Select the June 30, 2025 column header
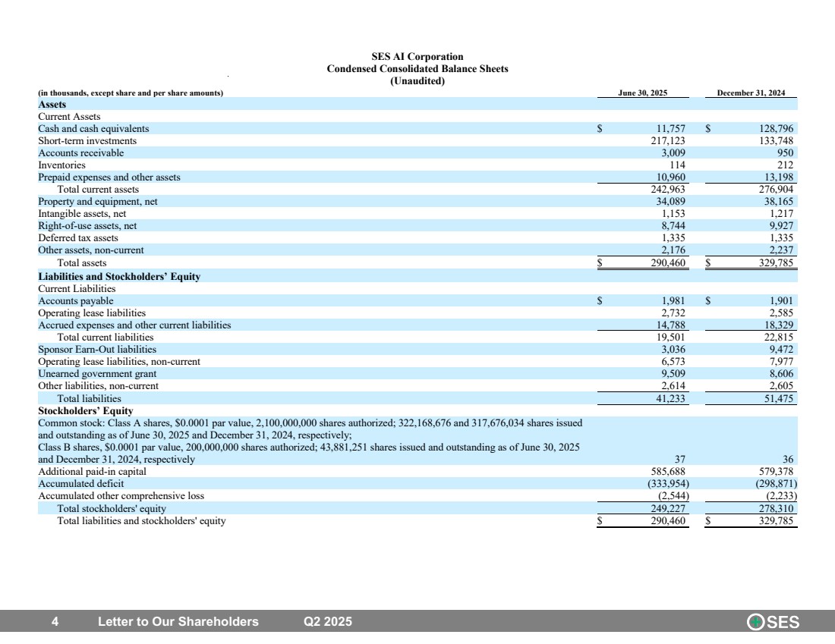The width and height of the screenshot is (835, 644). (x=643, y=93)
